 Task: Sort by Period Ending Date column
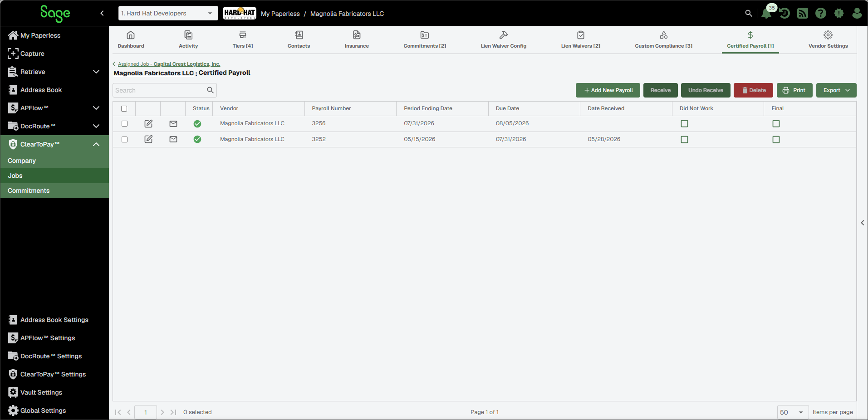428,108
